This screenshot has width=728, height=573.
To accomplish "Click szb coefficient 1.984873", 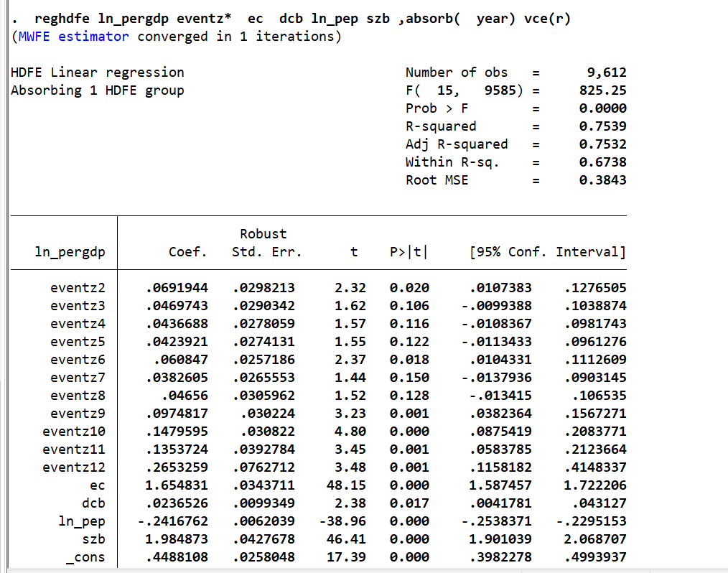I will (177, 539).
